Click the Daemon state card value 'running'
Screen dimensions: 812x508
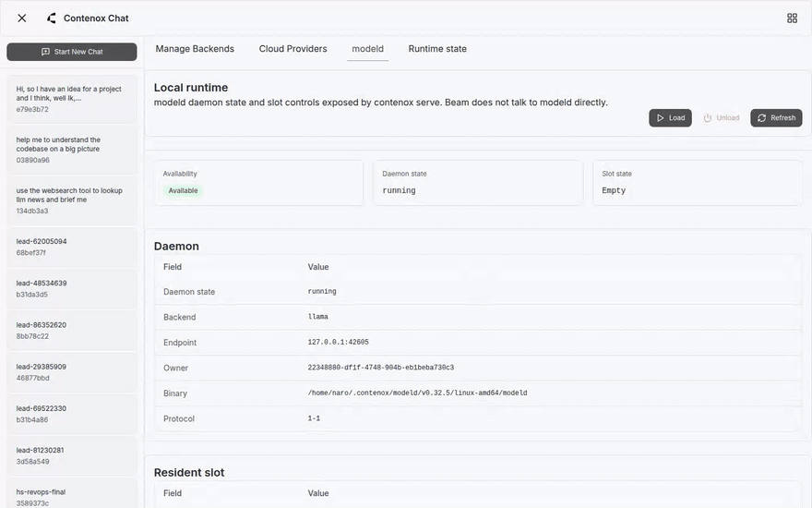(399, 190)
